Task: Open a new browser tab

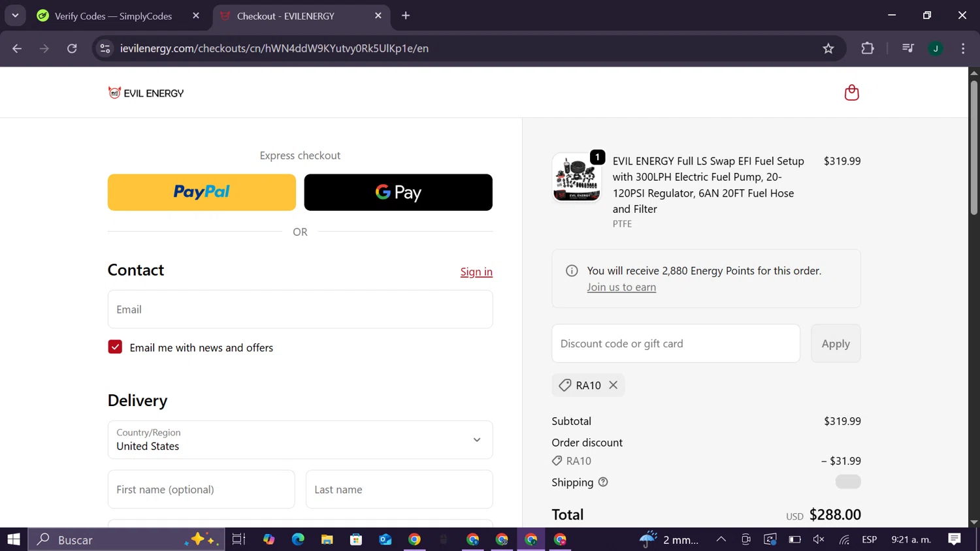Action: [x=406, y=16]
